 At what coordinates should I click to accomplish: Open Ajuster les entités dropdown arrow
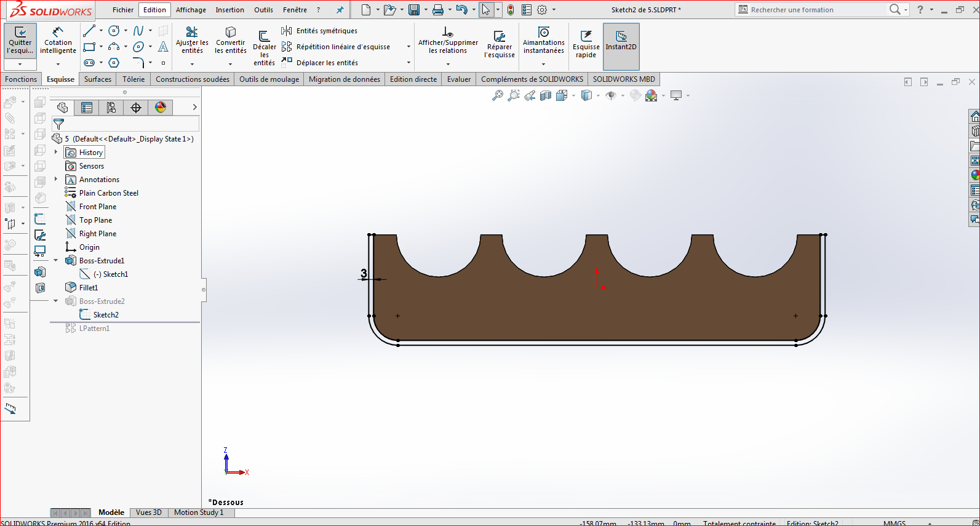[x=192, y=64]
